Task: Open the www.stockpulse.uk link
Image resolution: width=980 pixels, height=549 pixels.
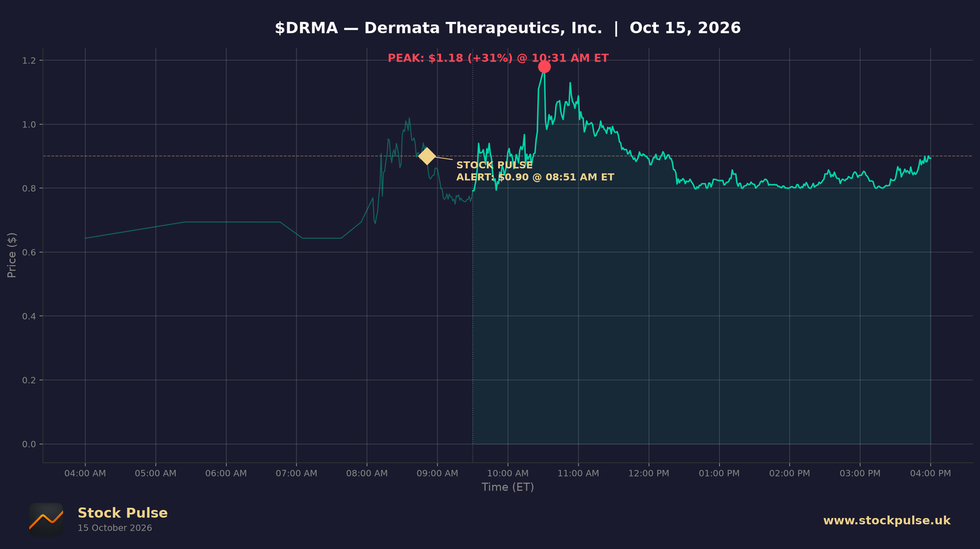Action: (x=887, y=520)
